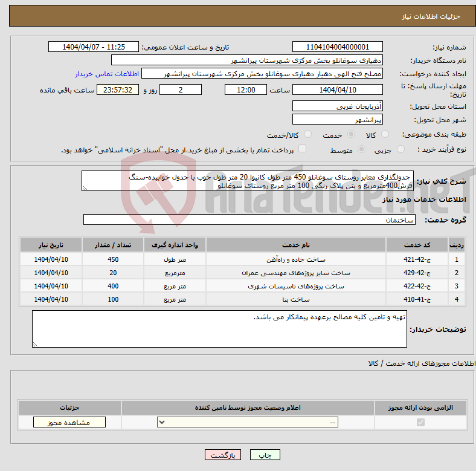Click the remaining days field showing 2
This screenshot has height=471, width=476.
coord(181,89)
